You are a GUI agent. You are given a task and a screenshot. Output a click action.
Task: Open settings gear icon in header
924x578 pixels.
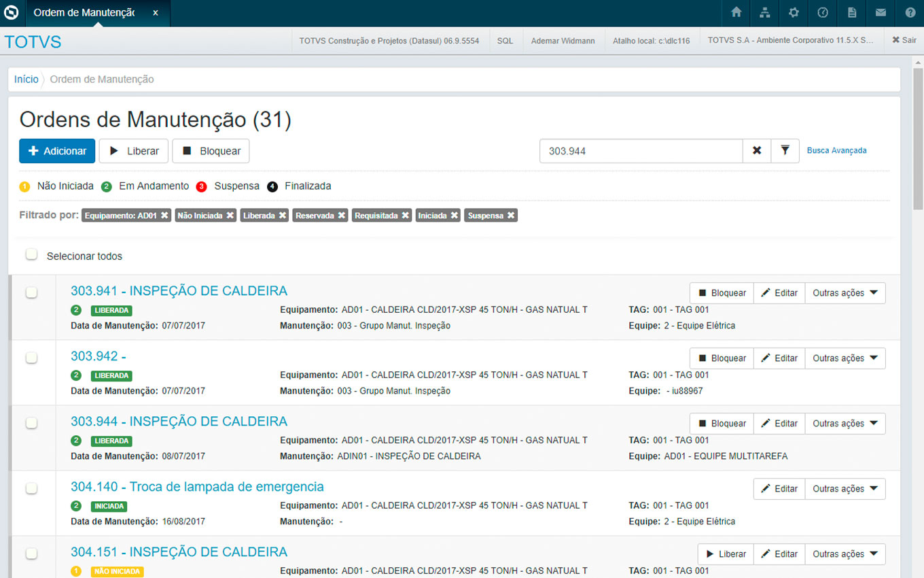pos(794,13)
